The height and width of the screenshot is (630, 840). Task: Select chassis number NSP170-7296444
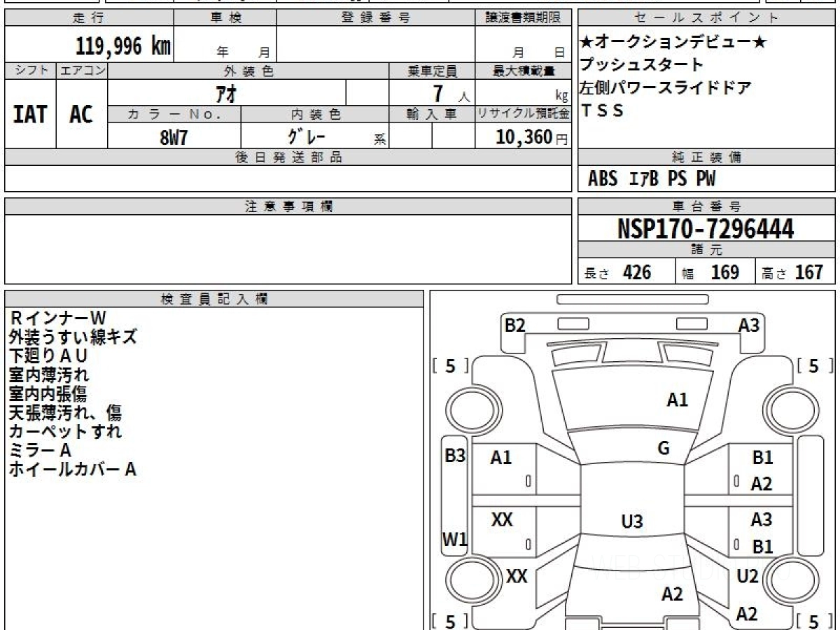click(706, 228)
